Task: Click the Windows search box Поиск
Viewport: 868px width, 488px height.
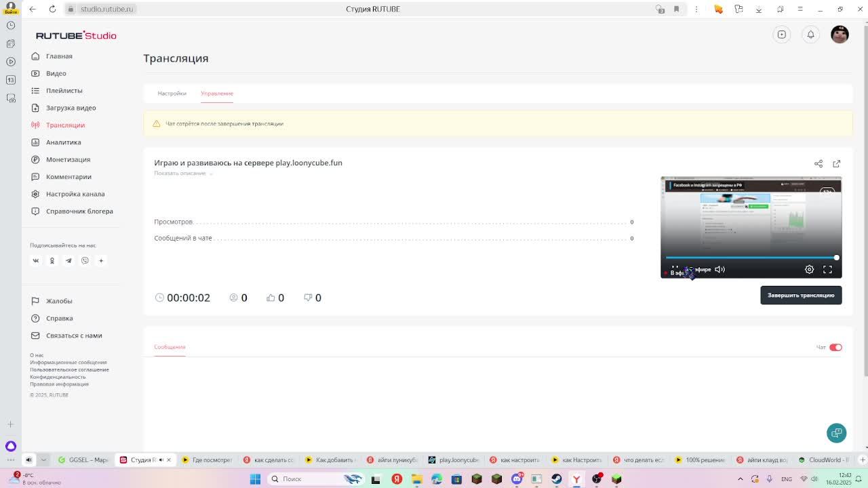Action: tap(315, 479)
